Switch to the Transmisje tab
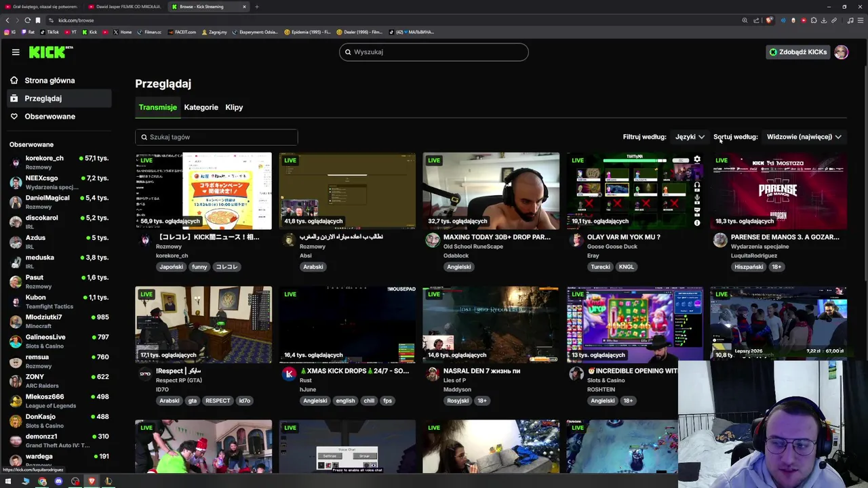Image resolution: width=868 pixels, height=488 pixels. point(157,107)
